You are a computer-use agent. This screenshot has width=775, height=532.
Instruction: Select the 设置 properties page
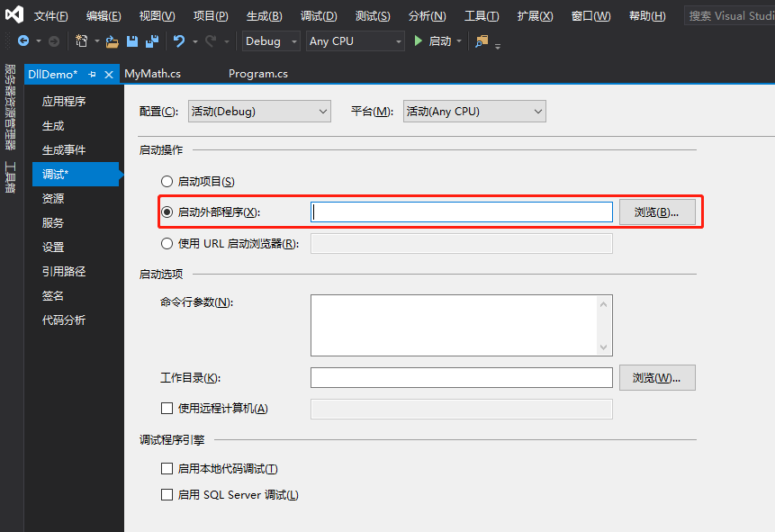point(53,247)
